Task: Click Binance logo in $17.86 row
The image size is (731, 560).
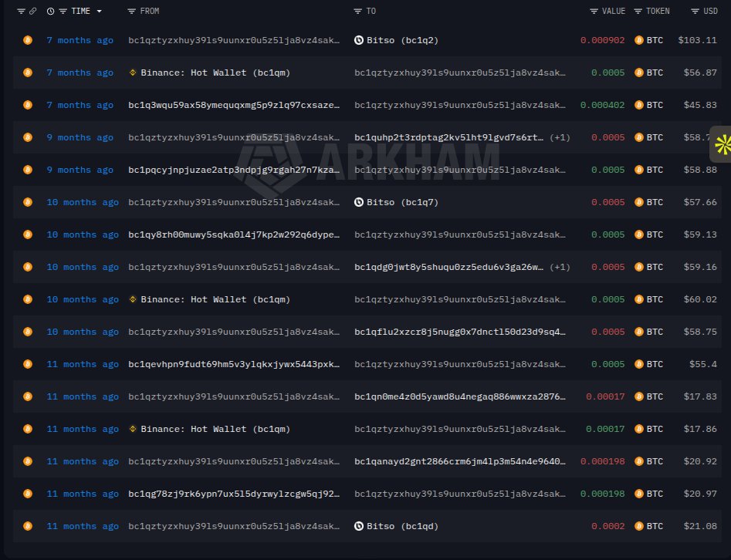Action: pyautogui.click(x=133, y=429)
